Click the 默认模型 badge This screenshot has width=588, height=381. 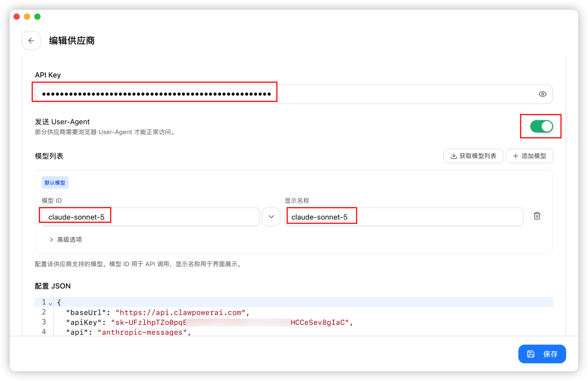tap(55, 182)
